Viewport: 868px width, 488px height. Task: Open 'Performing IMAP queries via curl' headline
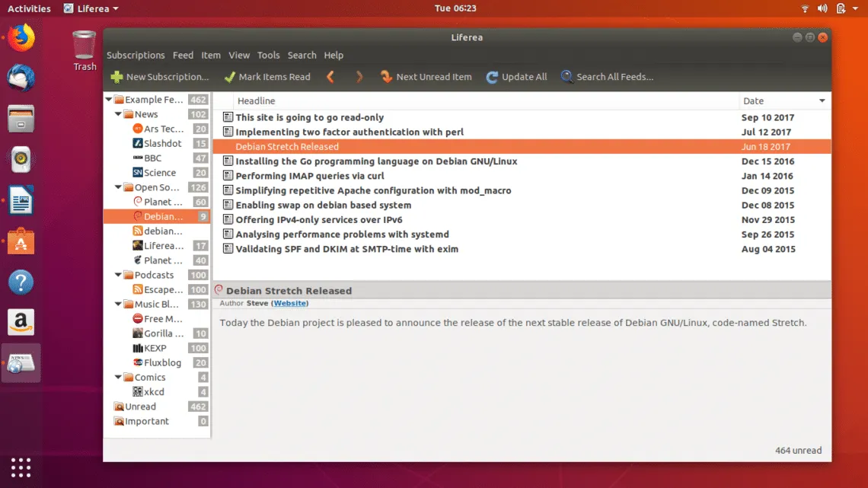[x=309, y=177]
